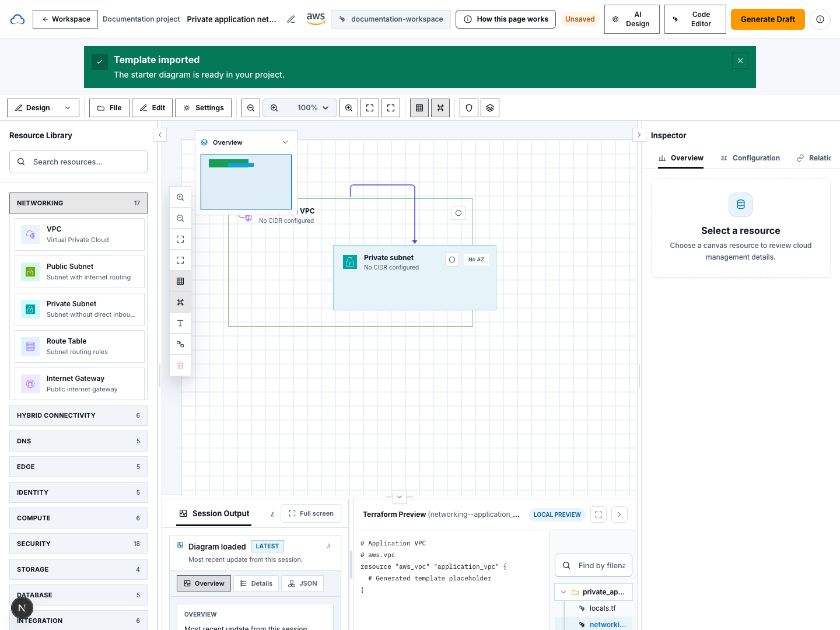Viewport: 840px width, 630px height.
Task: Switch to the Details view tab
Action: coord(256,583)
